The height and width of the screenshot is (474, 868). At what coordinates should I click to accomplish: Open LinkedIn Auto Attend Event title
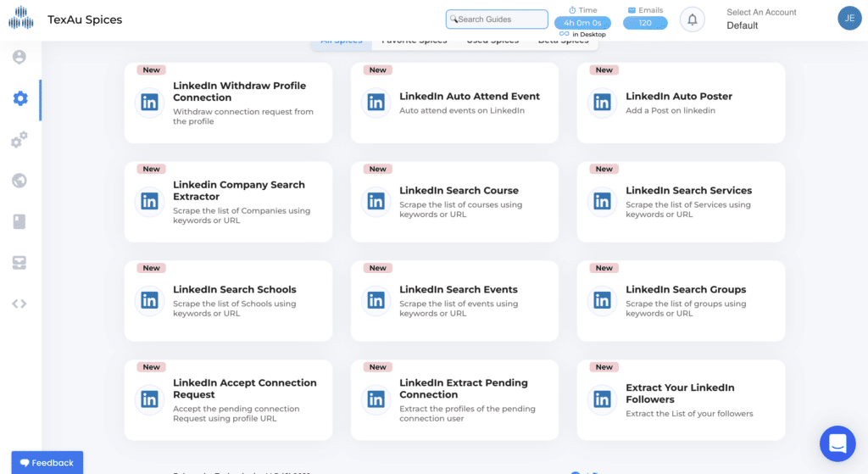pyautogui.click(x=470, y=96)
